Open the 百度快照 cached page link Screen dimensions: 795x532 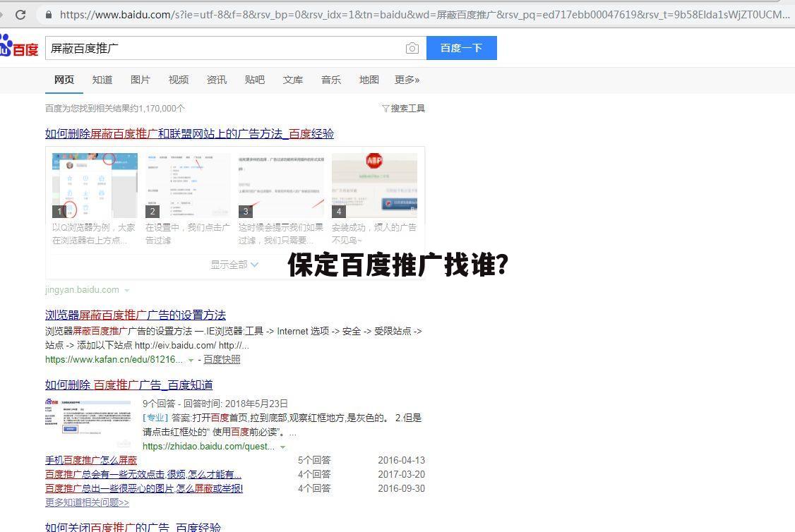pyautogui.click(x=222, y=359)
